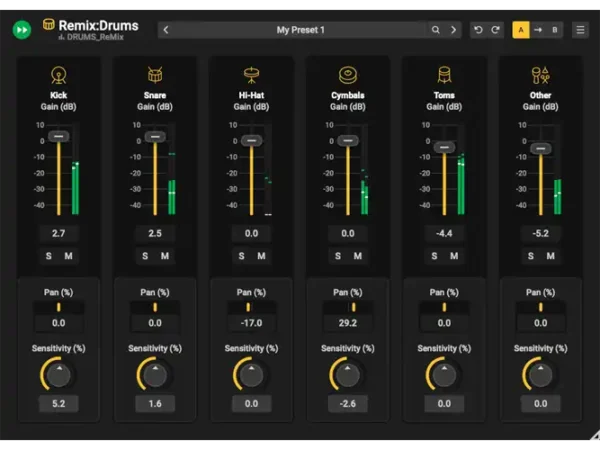
Task: Switch to the B comparison state
Action: point(554,30)
